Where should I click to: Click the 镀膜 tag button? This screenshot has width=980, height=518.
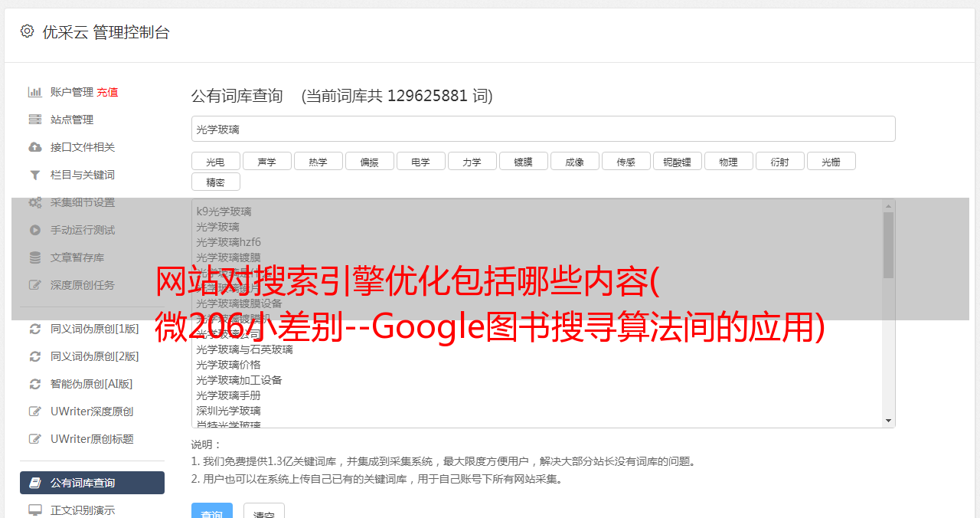coord(523,161)
